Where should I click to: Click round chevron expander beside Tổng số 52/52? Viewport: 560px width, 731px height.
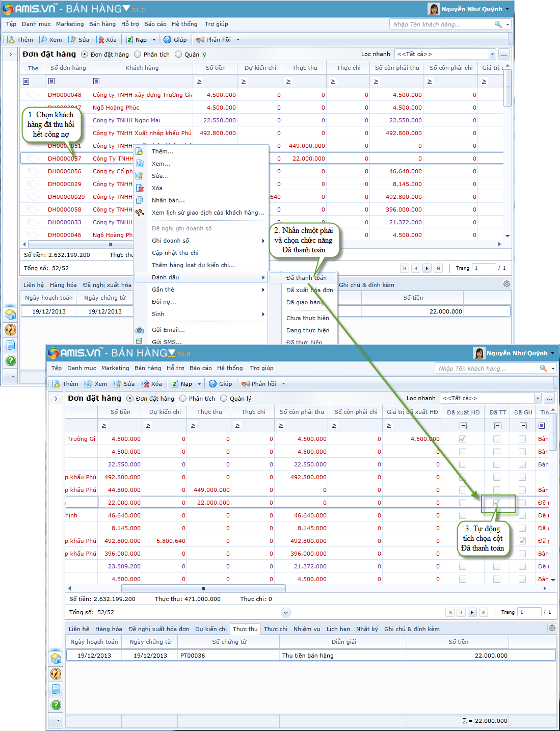pyautogui.click(x=286, y=612)
